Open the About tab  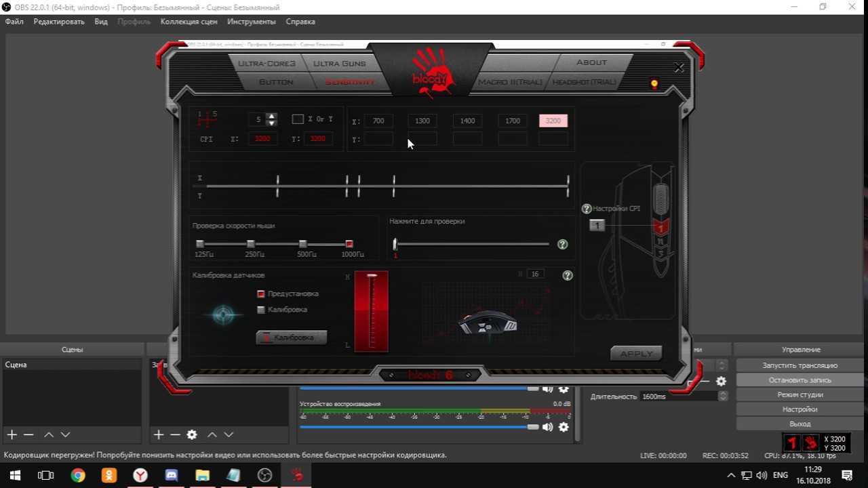591,62
